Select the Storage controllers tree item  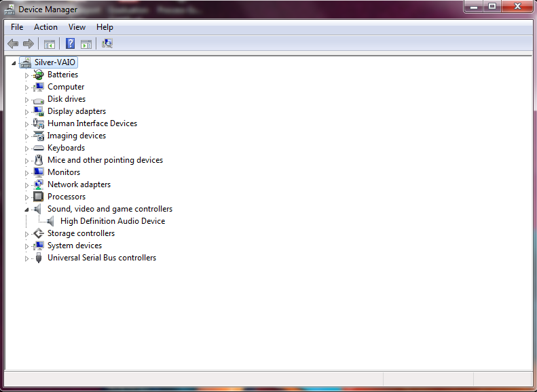(x=81, y=233)
